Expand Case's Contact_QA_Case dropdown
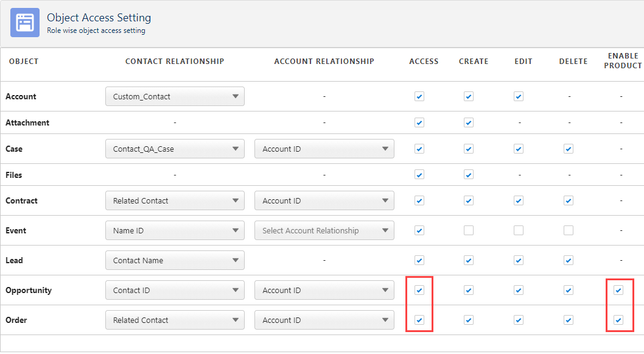Screen dimensions: 644x354 pos(175,149)
